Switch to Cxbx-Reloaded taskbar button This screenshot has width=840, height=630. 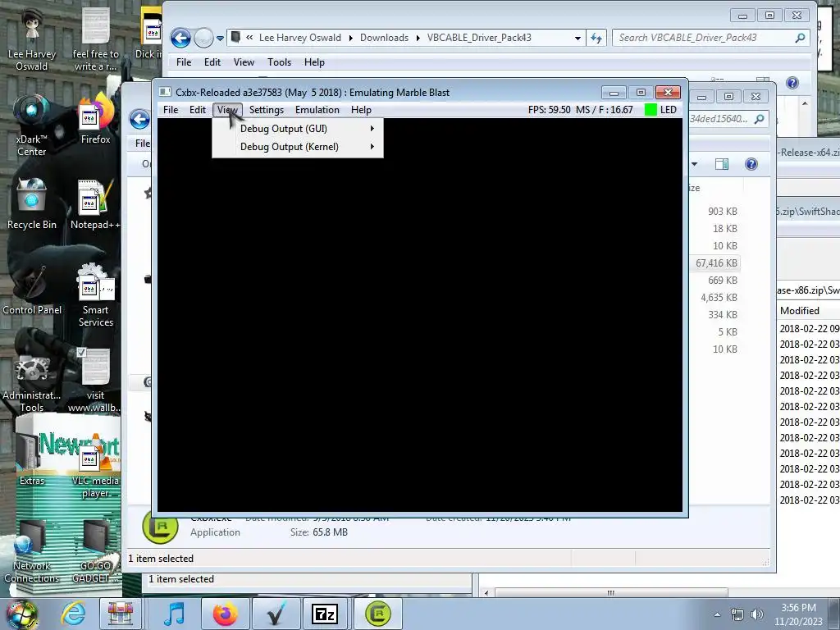point(377,614)
